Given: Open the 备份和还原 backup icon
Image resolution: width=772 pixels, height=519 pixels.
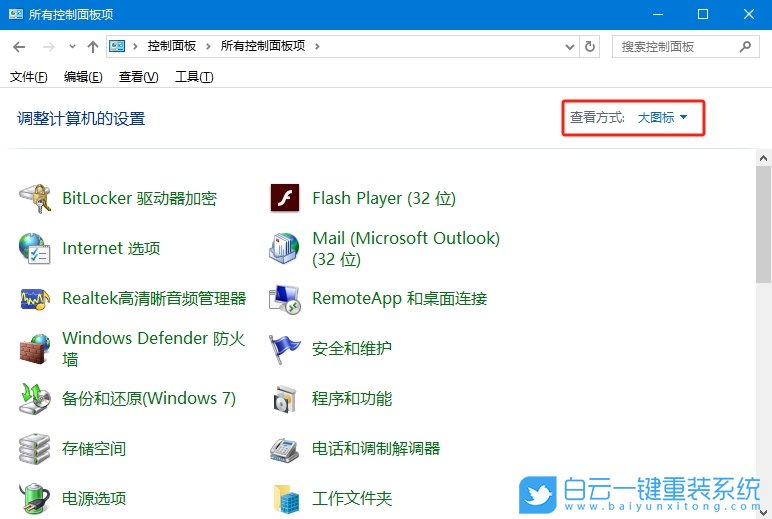Looking at the screenshot, I should 34,399.
